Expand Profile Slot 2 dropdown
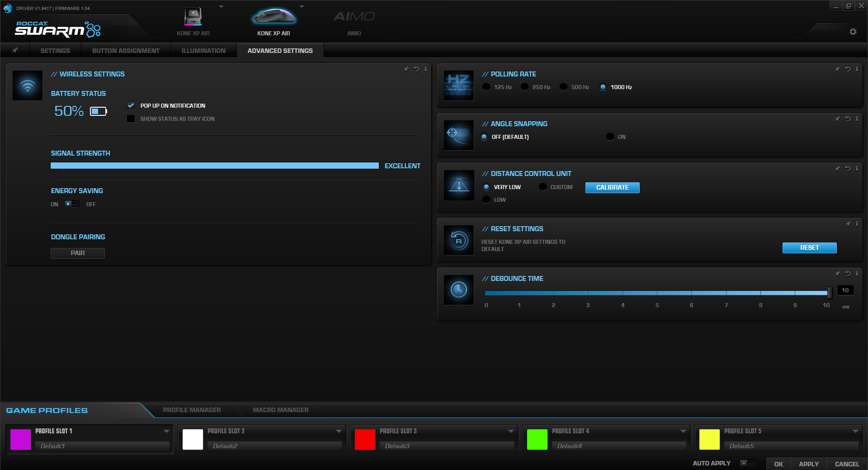This screenshot has width=868, height=470. 339,431
